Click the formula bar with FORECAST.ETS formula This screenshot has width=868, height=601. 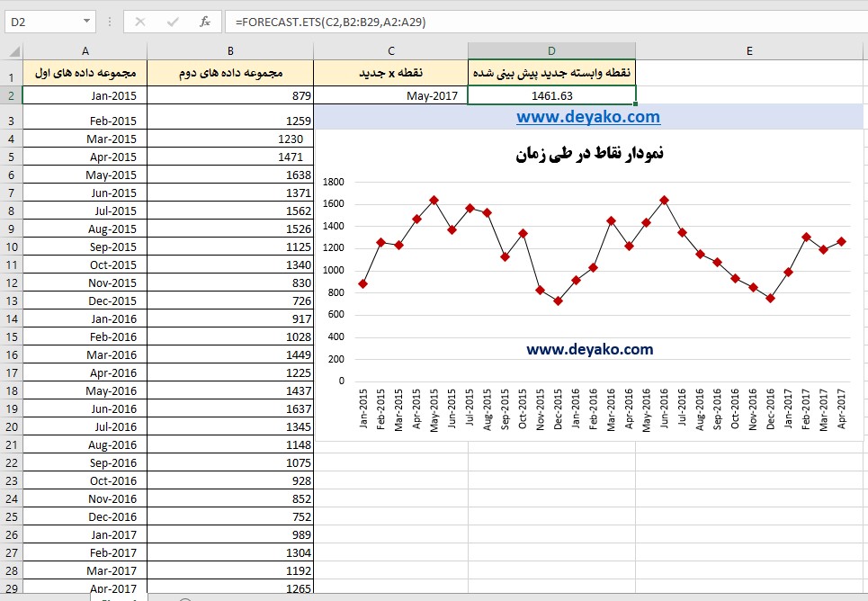click(x=545, y=22)
